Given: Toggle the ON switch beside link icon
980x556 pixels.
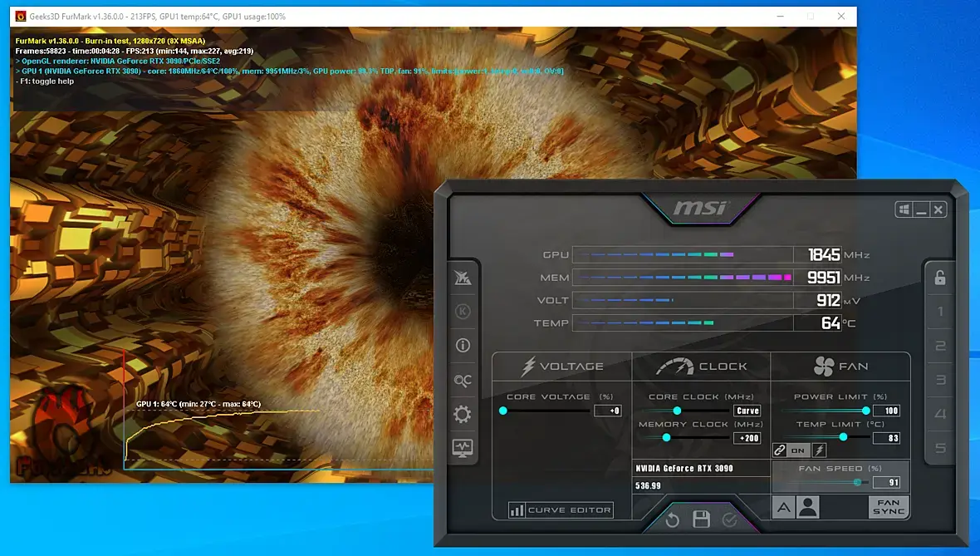Looking at the screenshot, I should pyautogui.click(x=798, y=450).
